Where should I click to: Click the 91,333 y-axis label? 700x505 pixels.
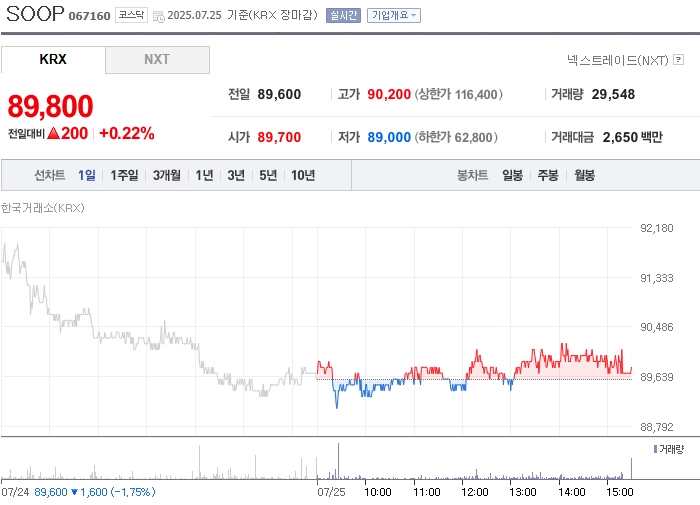click(x=656, y=278)
